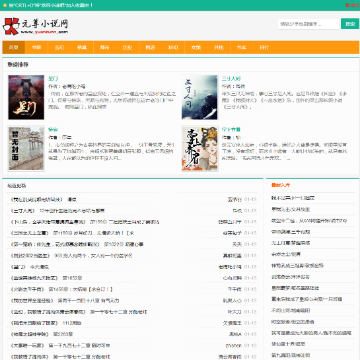360x360 pixels.
Task: Open the 首页 home tab
Action: click(x=13, y=47)
